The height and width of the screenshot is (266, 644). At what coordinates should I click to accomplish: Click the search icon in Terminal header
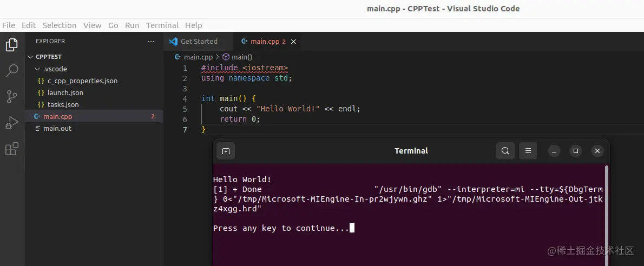pyautogui.click(x=505, y=151)
